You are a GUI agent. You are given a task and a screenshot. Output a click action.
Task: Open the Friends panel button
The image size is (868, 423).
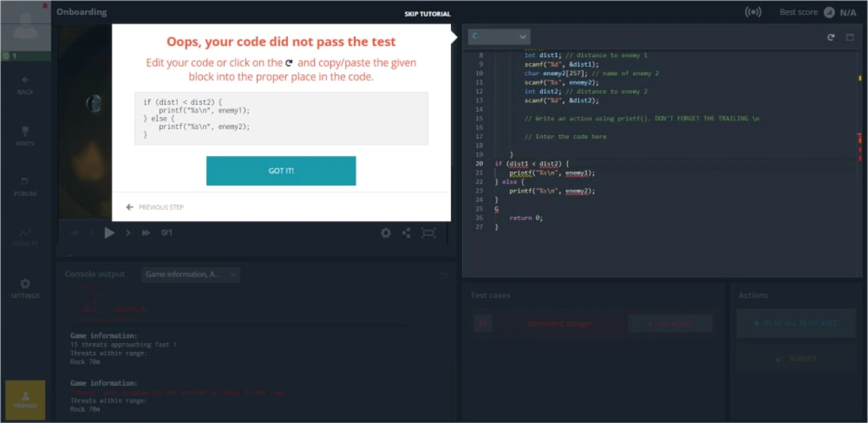click(25, 400)
